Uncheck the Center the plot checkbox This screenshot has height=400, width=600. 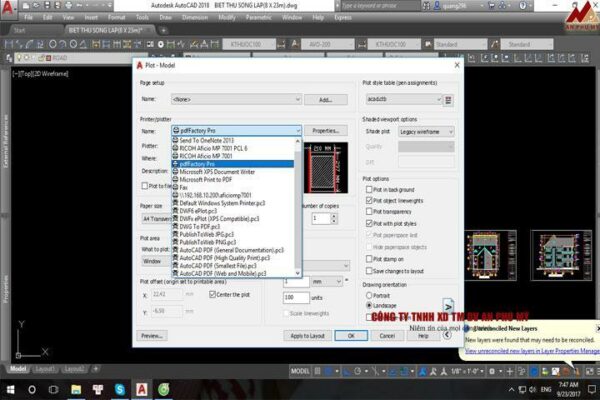tap(212, 294)
